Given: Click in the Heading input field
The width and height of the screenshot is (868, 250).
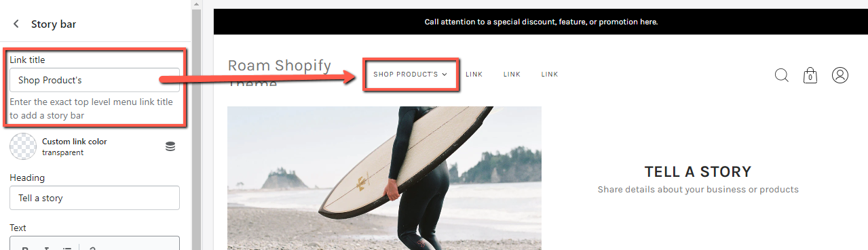Looking at the screenshot, I should pos(95,198).
